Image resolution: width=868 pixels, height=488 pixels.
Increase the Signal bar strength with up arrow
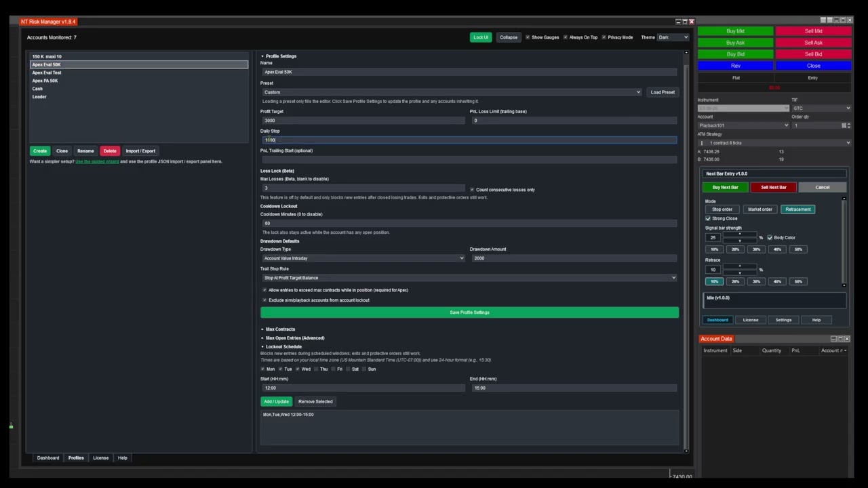[x=740, y=235]
